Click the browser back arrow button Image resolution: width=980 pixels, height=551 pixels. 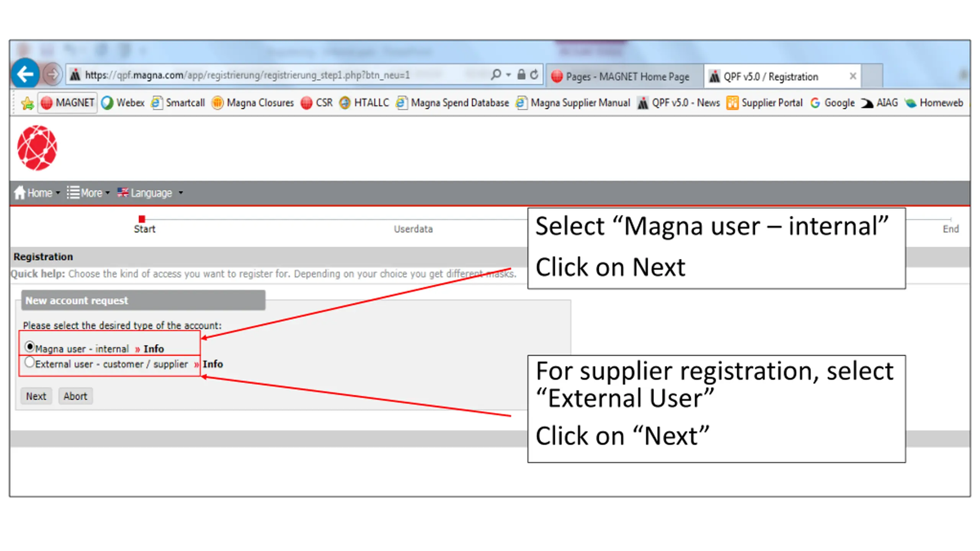(25, 74)
